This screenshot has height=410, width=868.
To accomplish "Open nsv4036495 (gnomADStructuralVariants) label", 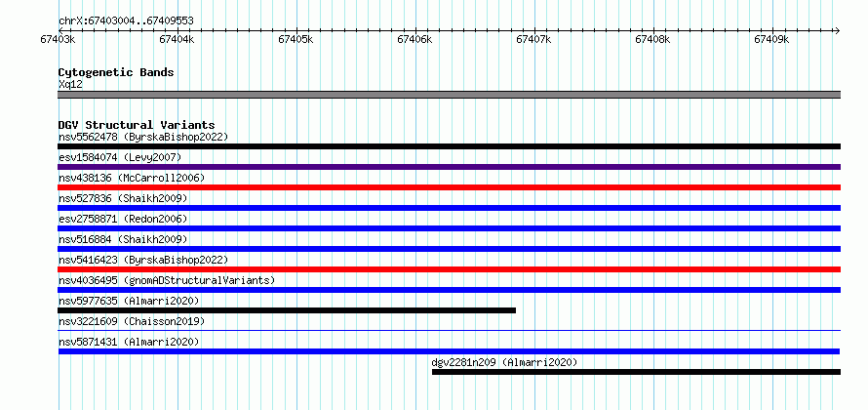I will point(167,280).
